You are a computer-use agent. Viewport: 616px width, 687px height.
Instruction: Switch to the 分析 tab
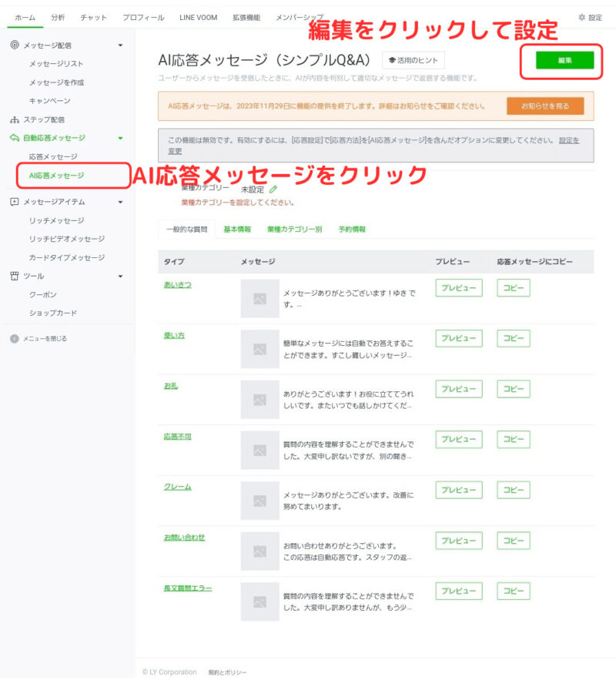click(x=58, y=18)
